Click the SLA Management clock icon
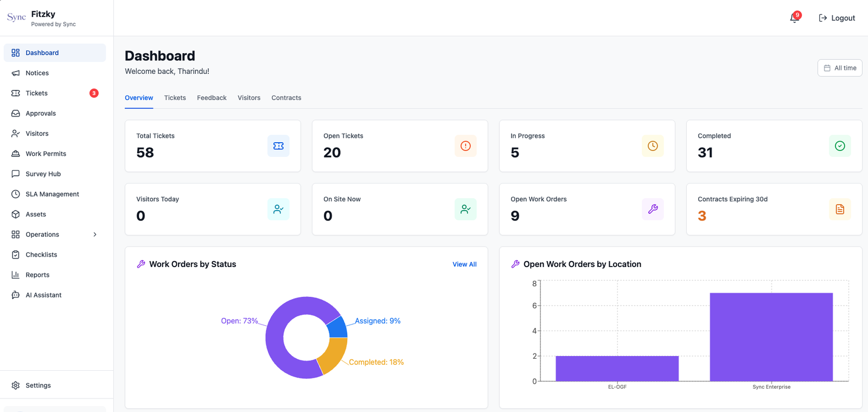The image size is (868, 412). tap(16, 194)
